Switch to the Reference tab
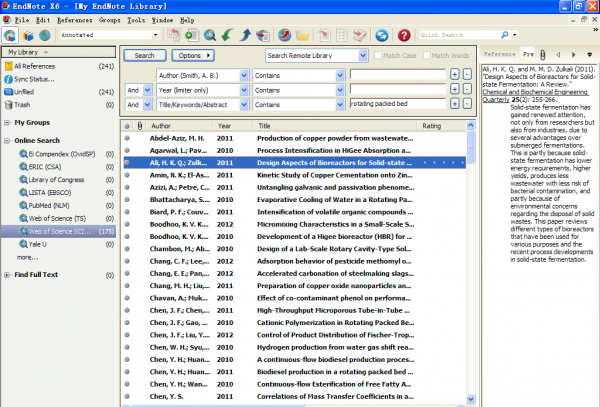600x407 pixels. coord(499,54)
